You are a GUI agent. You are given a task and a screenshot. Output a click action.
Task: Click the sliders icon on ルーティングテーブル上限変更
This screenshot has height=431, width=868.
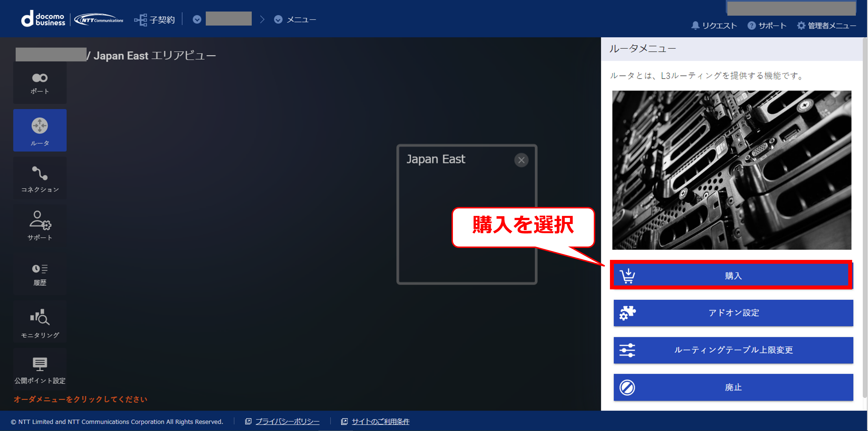point(627,350)
